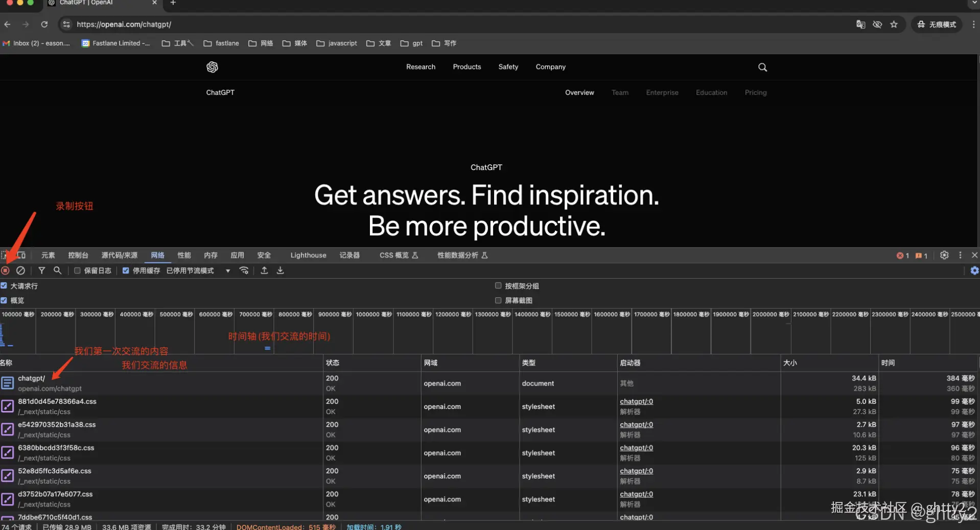Toggle the 保留日志 checkbox
This screenshot has width=980, height=530.
point(77,271)
